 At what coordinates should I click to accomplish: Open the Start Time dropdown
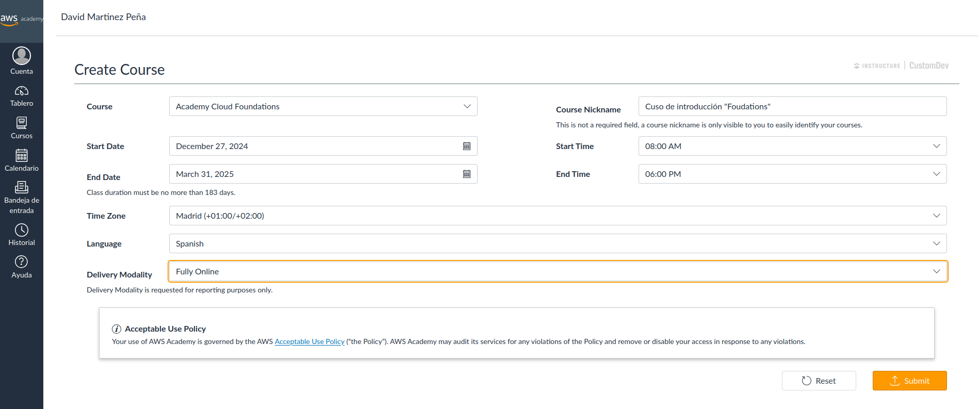(x=792, y=146)
